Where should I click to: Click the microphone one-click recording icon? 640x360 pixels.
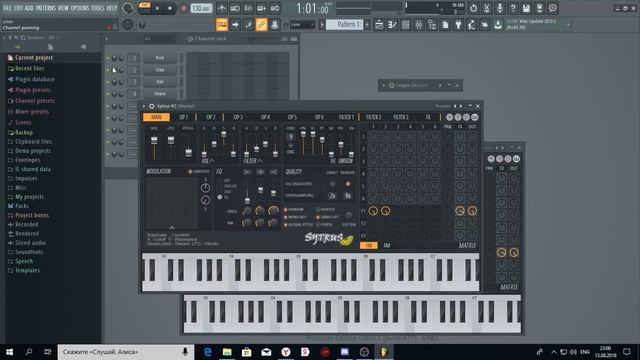[500, 8]
